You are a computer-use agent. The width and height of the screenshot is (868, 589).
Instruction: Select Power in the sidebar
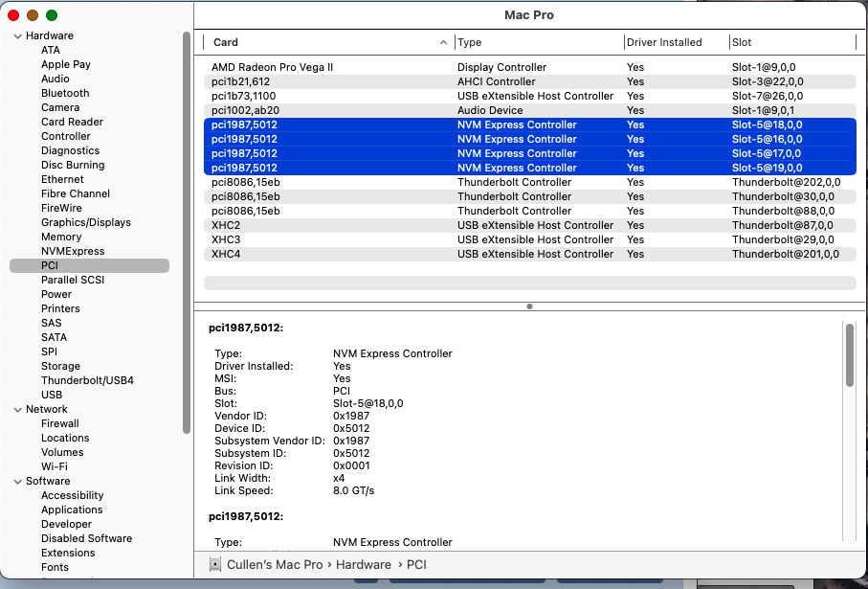(56, 295)
